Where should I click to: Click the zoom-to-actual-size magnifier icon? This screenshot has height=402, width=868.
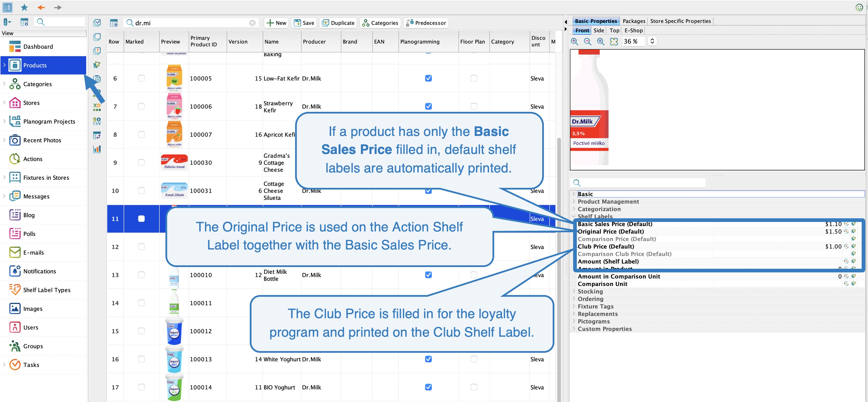click(x=601, y=41)
